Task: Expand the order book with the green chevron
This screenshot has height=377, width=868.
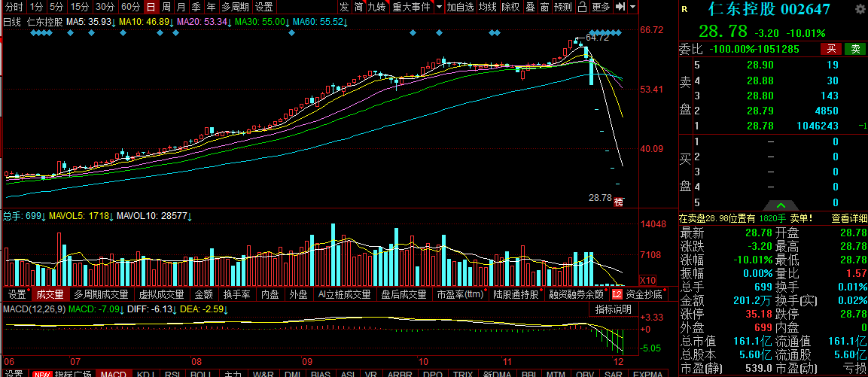Action: (x=781, y=205)
